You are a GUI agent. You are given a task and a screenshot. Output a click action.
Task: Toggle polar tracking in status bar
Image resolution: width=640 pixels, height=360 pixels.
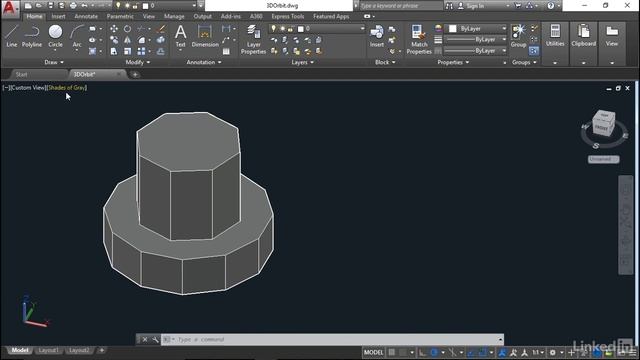[x=434, y=352]
